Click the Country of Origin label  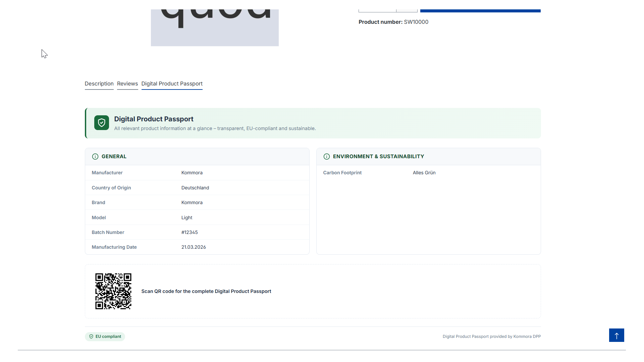[111, 188]
